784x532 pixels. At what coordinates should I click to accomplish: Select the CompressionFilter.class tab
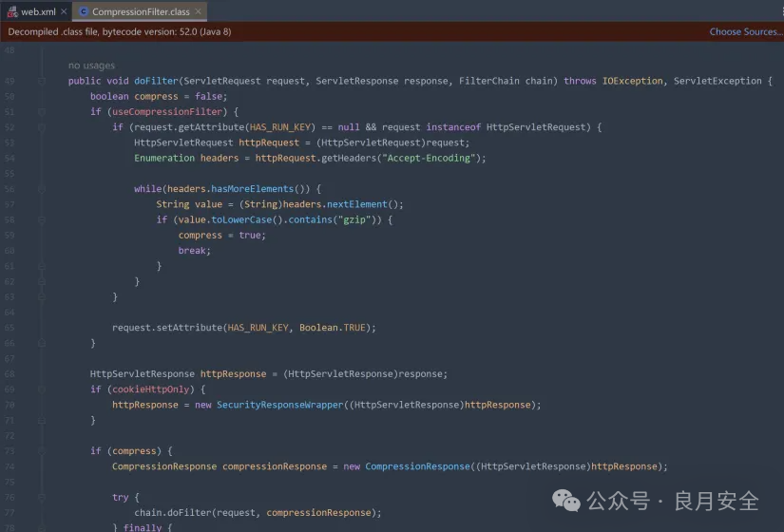coord(141,11)
